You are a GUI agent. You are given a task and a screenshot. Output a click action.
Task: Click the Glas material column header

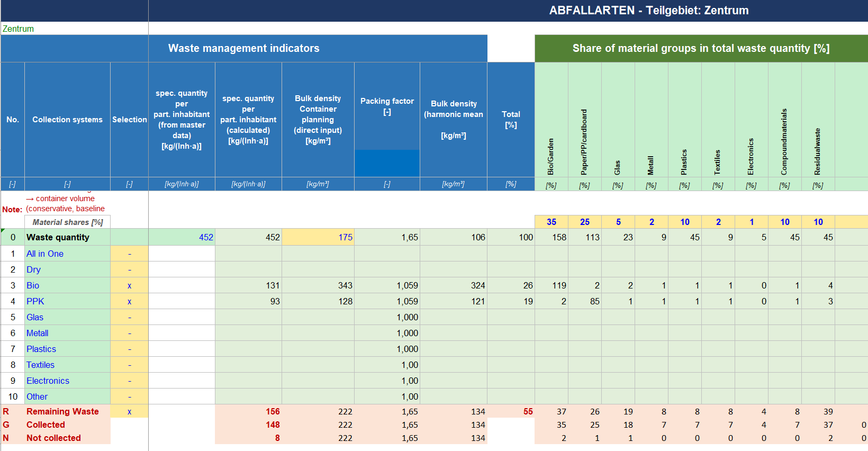(618, 120)
